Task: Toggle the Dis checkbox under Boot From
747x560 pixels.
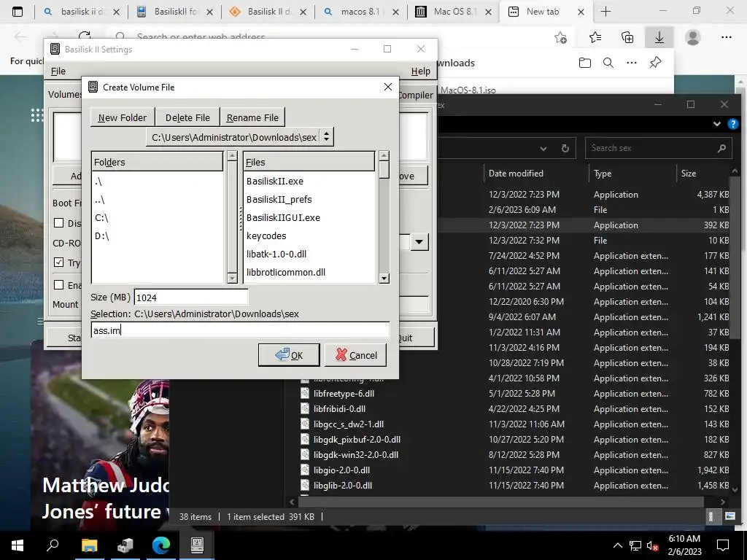Action: point(58,223)
